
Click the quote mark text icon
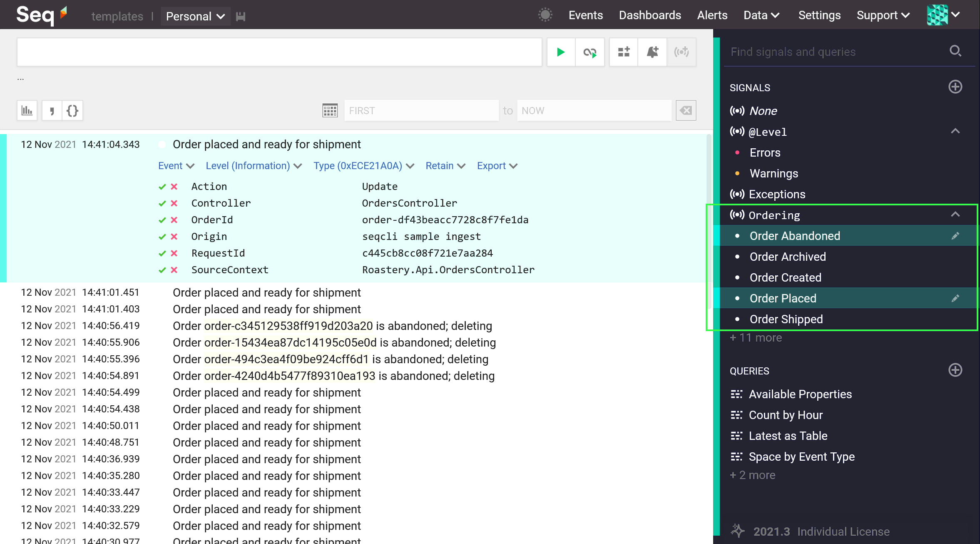pos(52,110)
